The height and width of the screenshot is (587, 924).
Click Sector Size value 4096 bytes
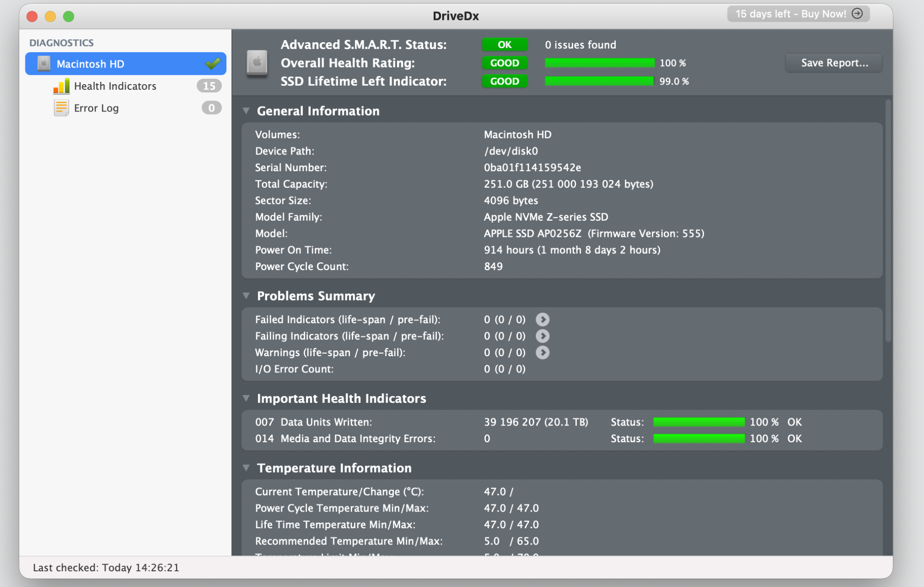(x=511, y=201)
